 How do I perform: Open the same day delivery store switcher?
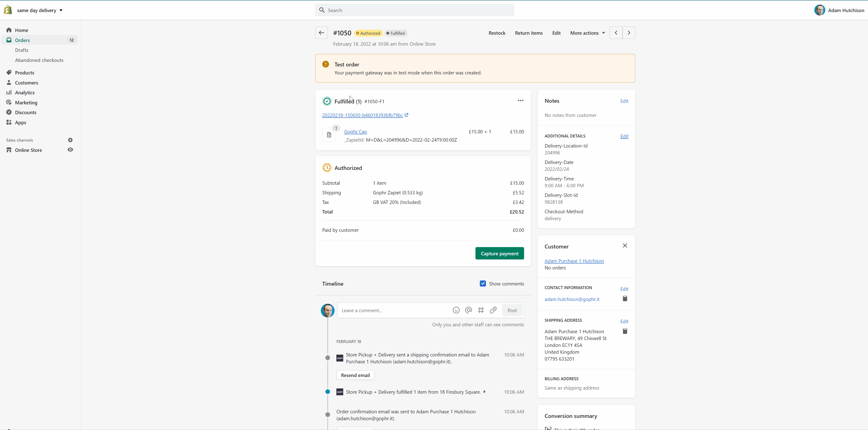point(40,10)
